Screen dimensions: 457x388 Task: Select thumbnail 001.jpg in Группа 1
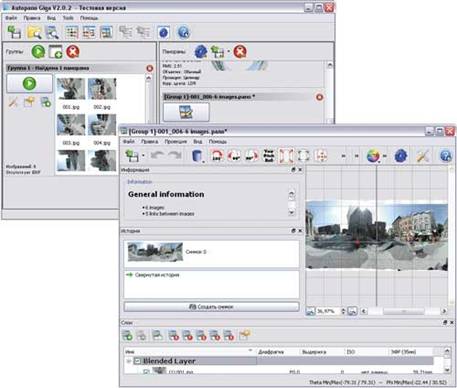point(71,89)
